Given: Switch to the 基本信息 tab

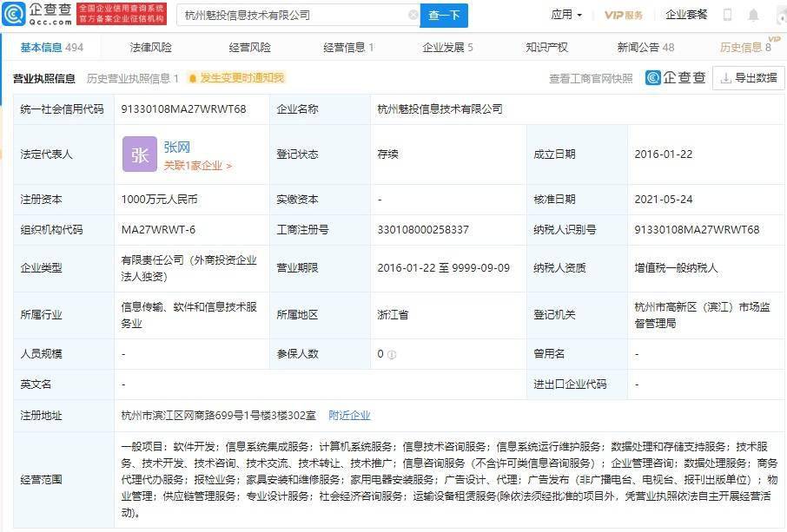Looking at the screenshot, I should click(x=52, y=48).
